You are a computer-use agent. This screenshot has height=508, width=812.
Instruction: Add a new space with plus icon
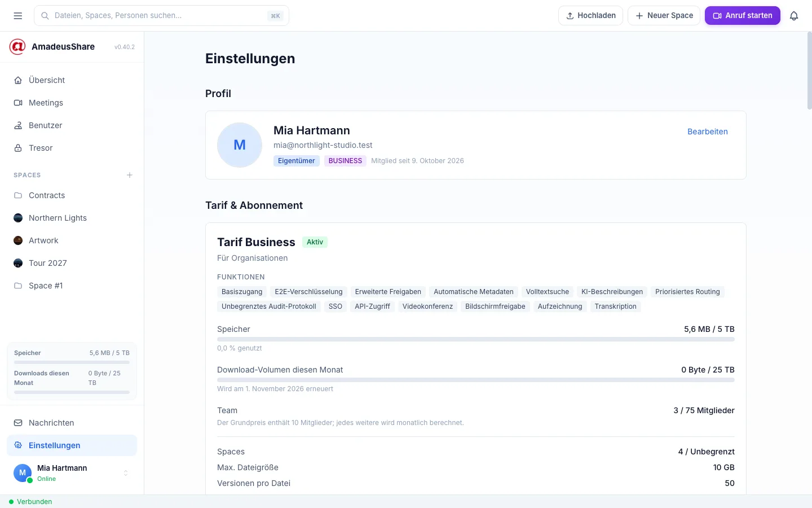coord(130,175)
